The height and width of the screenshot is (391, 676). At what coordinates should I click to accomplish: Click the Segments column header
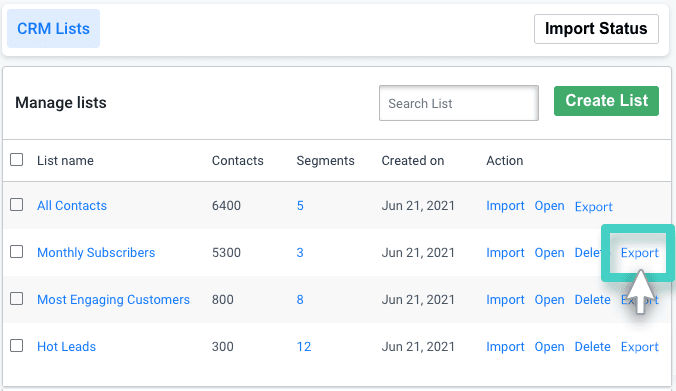[x=325, y=161]
